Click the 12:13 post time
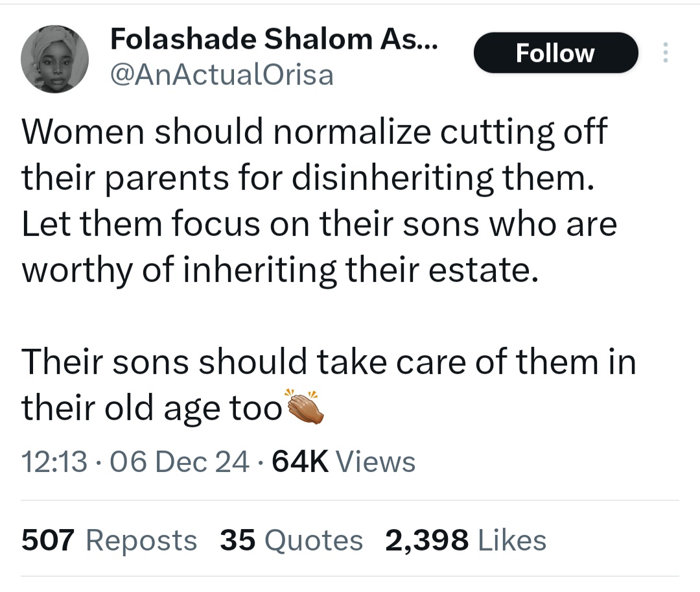The height and width of the screenshot is (592, 700). click(x=54, y=462)
